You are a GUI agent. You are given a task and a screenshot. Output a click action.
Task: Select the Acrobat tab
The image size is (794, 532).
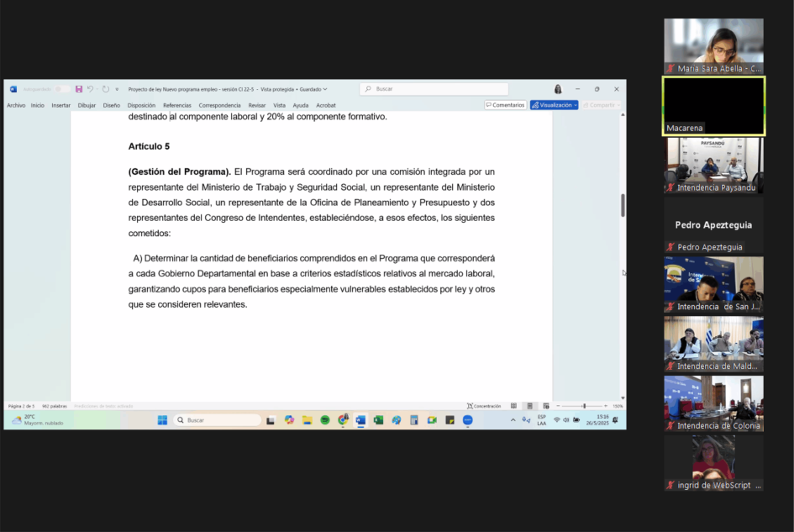(x=326, y=105)
